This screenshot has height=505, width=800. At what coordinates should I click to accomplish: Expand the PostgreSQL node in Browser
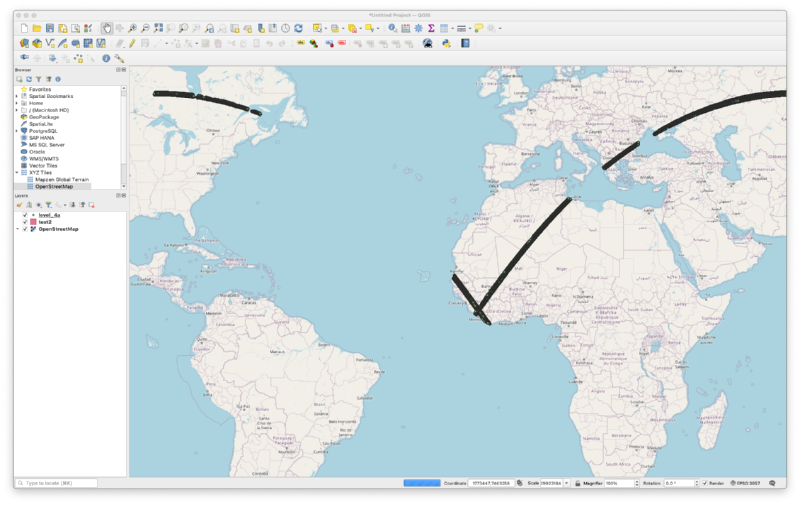pyautogui.click(x=17, y=131)
